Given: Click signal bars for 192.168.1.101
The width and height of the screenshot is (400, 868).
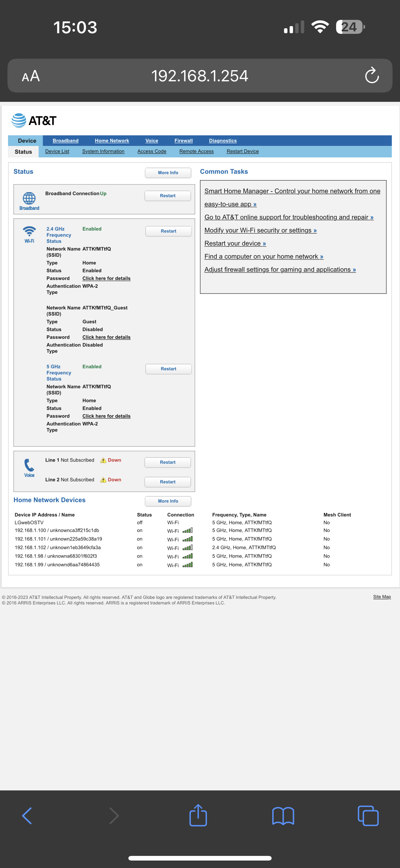Looking at the screenshot, I should pyautogui.click(x=188, y=539).
